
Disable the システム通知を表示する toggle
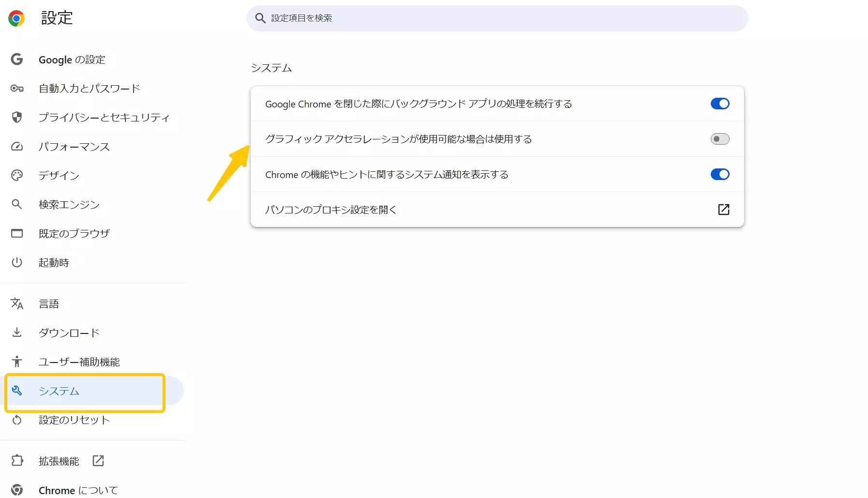pyautogui.click(x=720, y=174)
